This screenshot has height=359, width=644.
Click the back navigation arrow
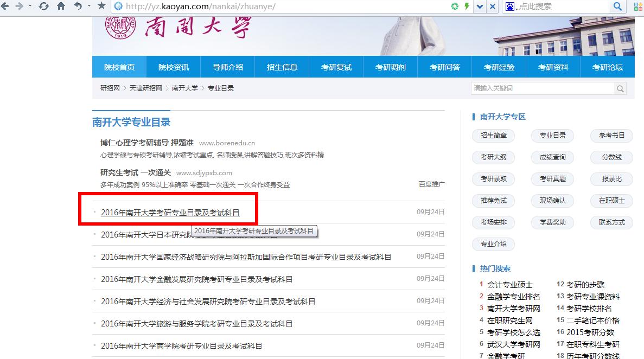click(x=5, y=7)
